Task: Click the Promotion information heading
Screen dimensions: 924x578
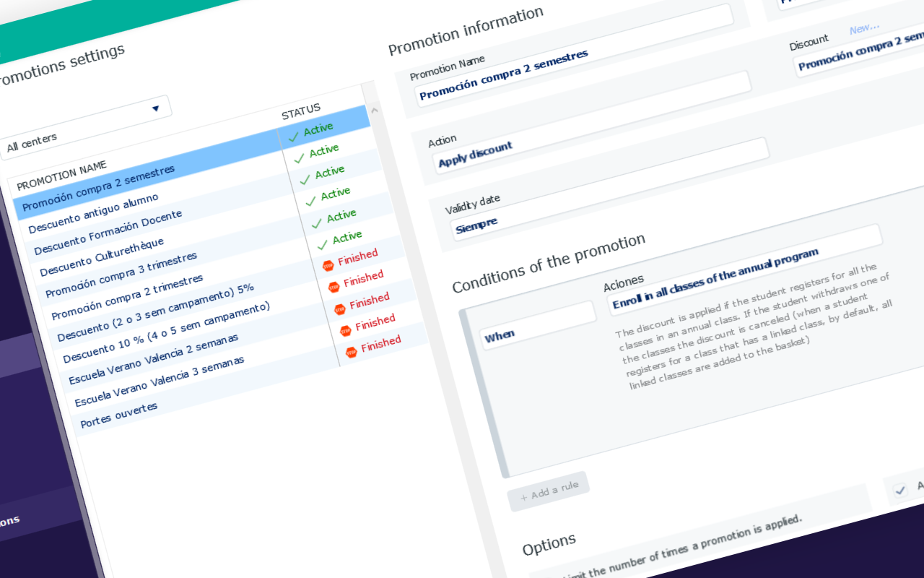Action: [x=466, y=31]
